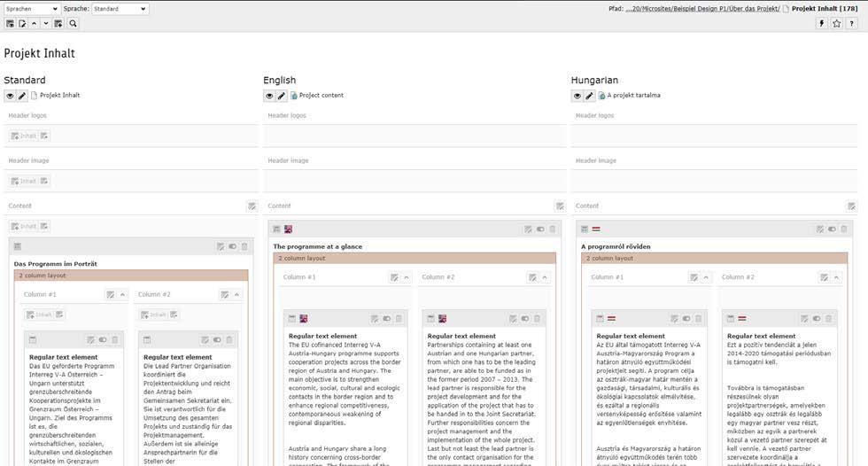Click the eye view icon under Hungarian

click(x=577, y=96)
